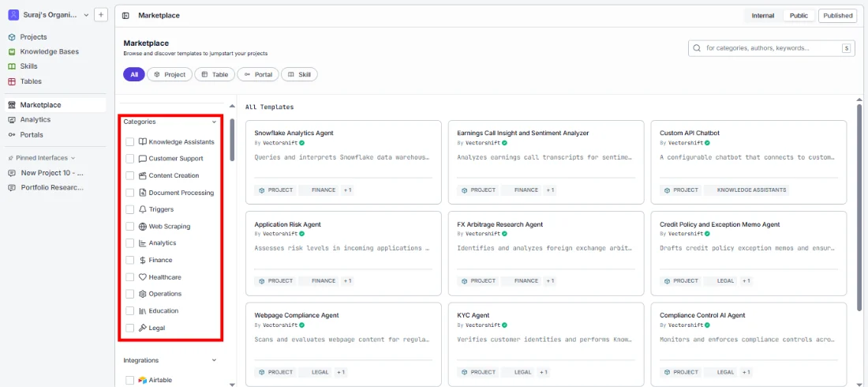Click the Compliance Control AI Agent card
Screen dimensions: 868x387
[748, 344]
